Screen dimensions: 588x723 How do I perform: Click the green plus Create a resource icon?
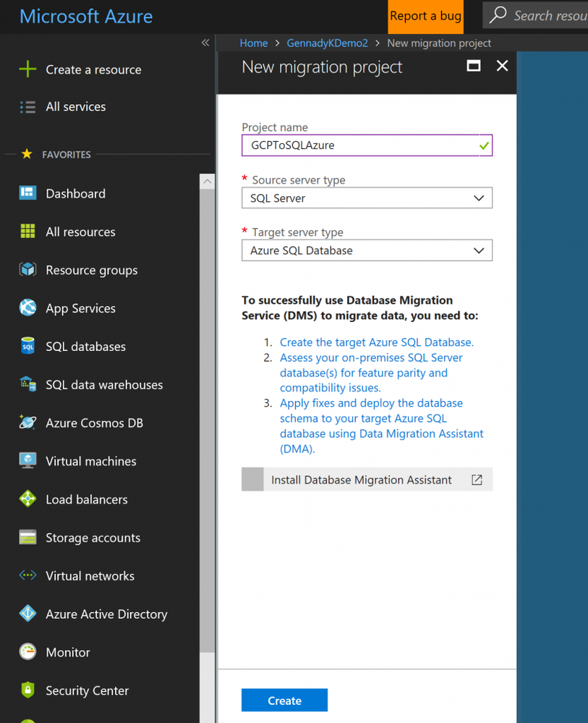(x=27, y=69)
